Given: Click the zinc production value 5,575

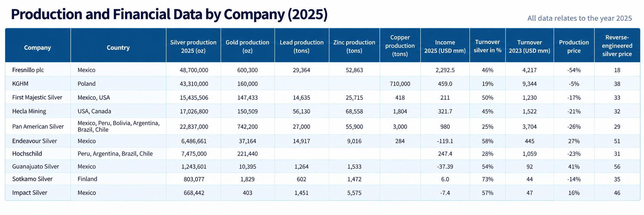Looking at the screenshot, I should (x=354, y=193).
